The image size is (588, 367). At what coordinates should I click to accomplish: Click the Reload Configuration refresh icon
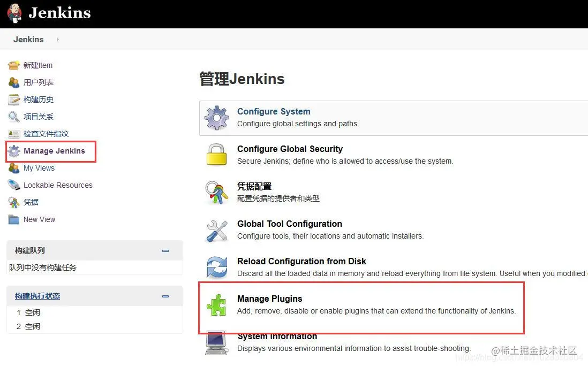(217, 267)
